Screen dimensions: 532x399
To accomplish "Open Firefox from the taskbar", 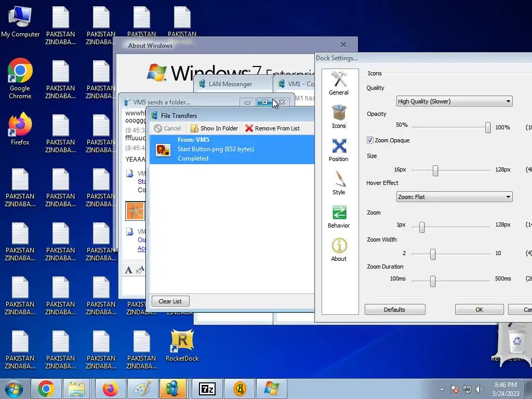I will pyautogui.click(x=111, y=389).
